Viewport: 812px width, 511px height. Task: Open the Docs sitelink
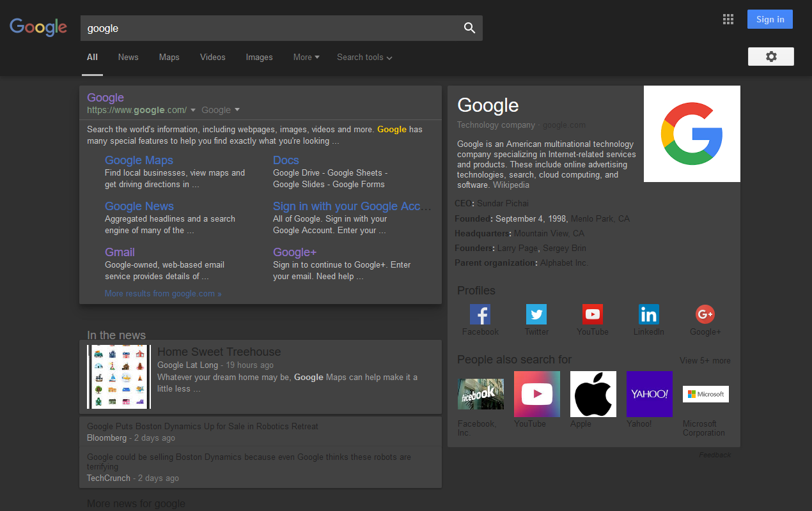(x=286, y=160)
